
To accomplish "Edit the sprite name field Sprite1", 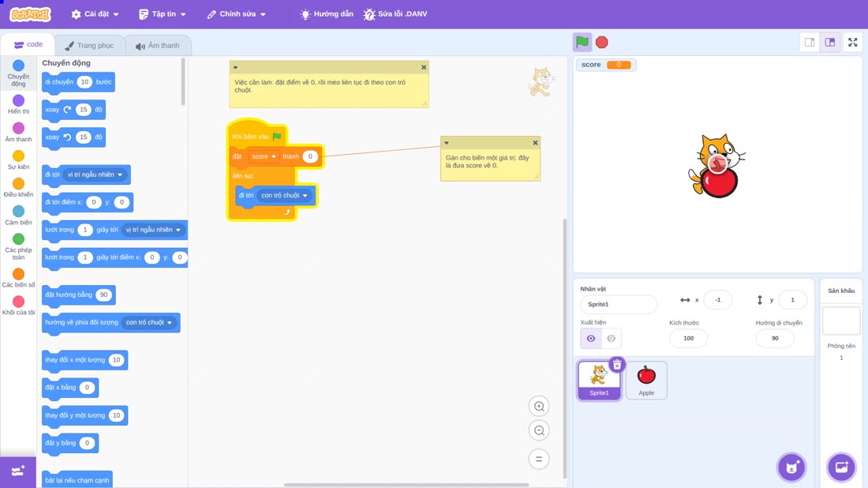I will pos(619,304).
